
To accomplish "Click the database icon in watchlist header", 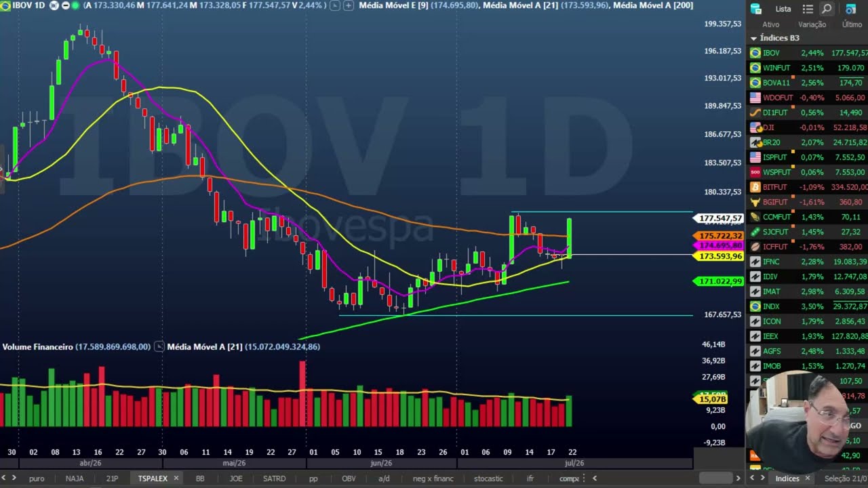I will point(756,9).
